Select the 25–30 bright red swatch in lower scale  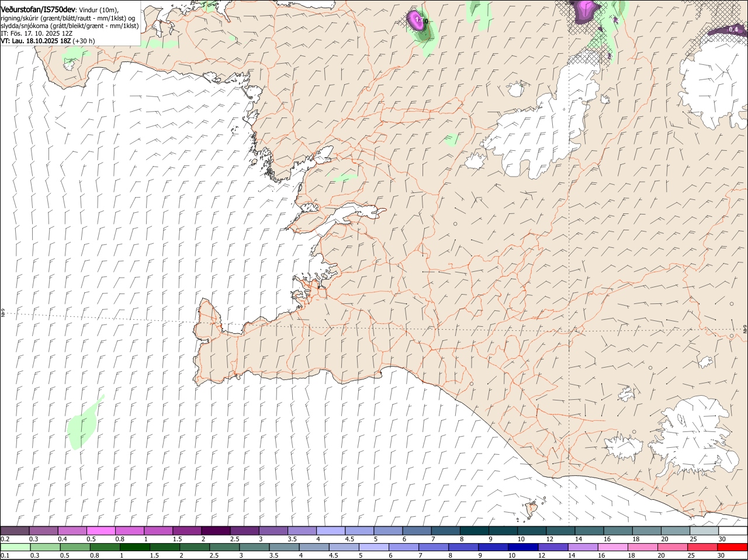tap(704, 547)
